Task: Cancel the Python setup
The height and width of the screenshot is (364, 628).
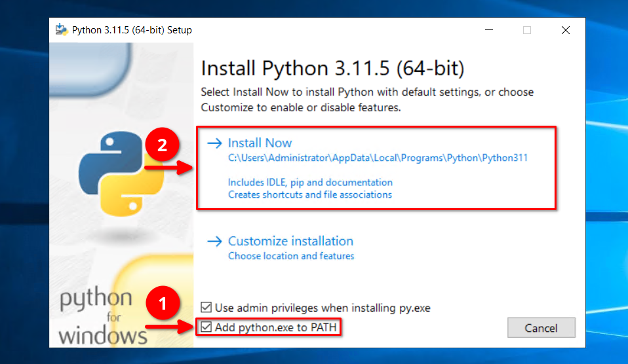Action: click(x=541, y=327)
